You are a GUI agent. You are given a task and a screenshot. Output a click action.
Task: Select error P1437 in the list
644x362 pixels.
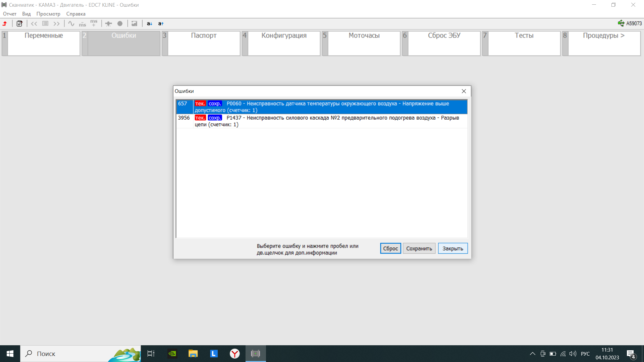pyautogui.click(x=321, y=121)
